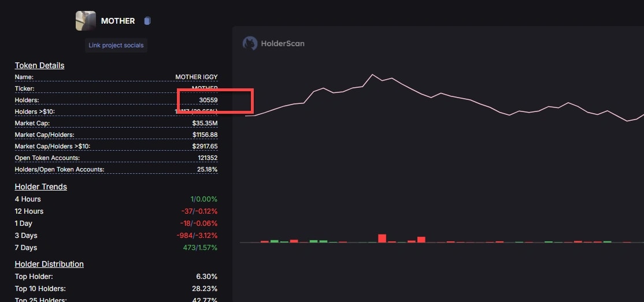
Task: Click the 4 Hours trend row
Action: click(28, 199)
